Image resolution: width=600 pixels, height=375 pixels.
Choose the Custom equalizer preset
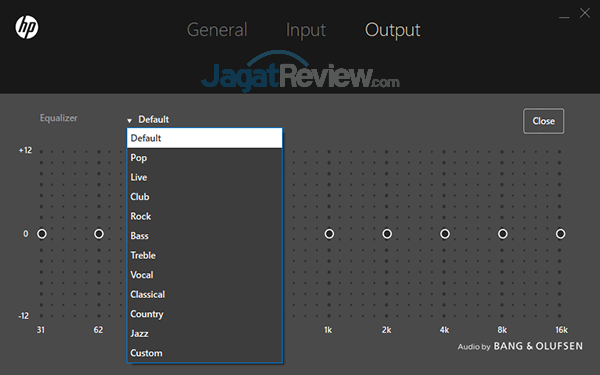tap(205, 353)
